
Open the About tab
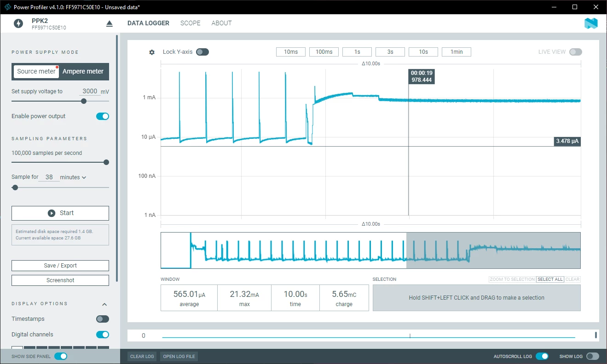(222, 23)
